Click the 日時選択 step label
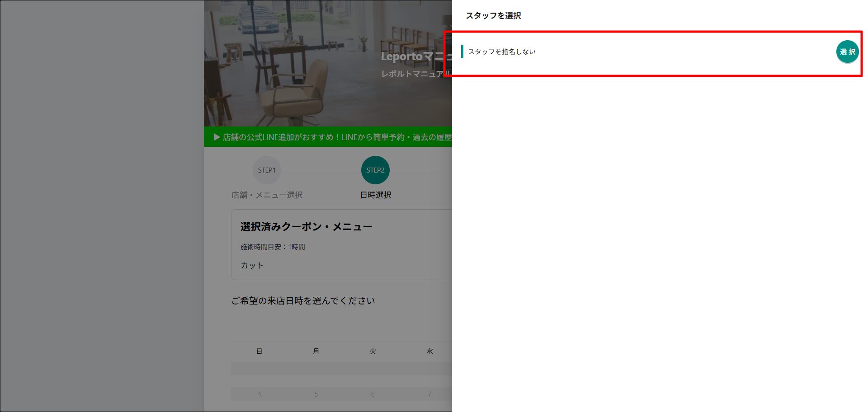Screen dimensions: 868x412 click(x=376, y=195)
